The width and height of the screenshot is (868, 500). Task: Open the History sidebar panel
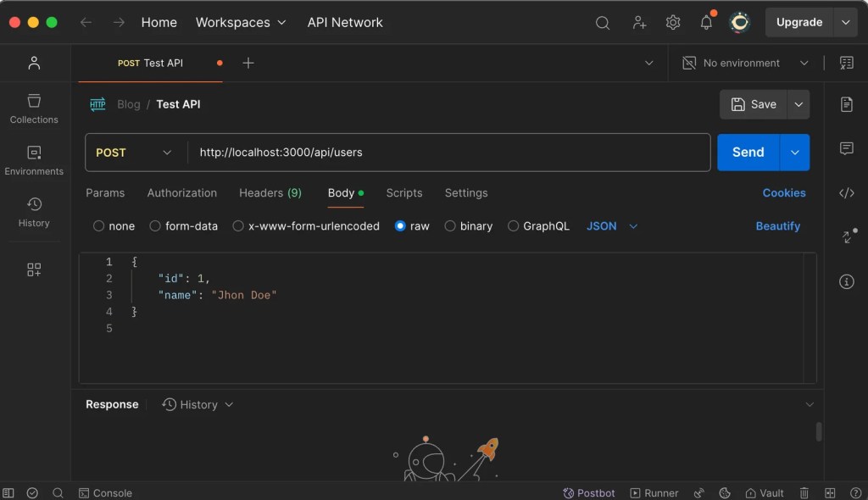click(34, 212)
